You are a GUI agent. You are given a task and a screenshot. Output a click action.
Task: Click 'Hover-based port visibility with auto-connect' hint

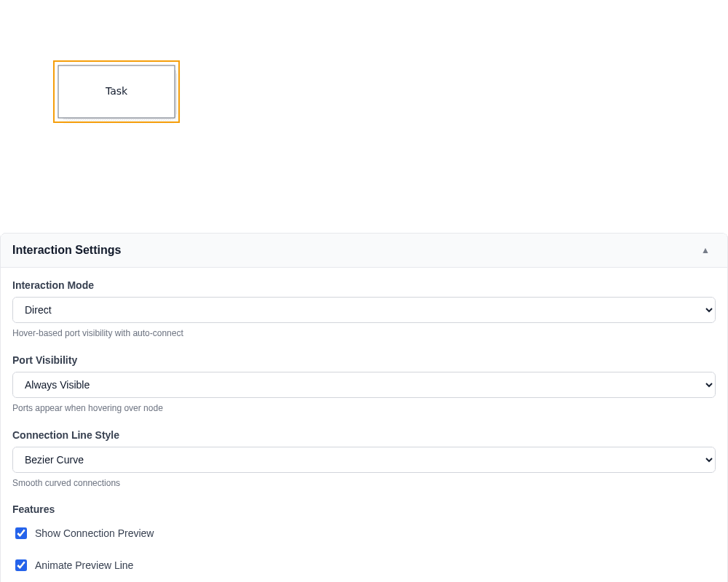pyautogui.click(x=98, y=333)
